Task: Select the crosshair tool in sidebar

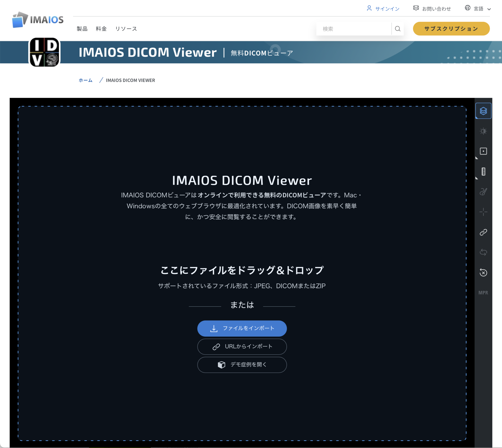Action: click(483, 212)
